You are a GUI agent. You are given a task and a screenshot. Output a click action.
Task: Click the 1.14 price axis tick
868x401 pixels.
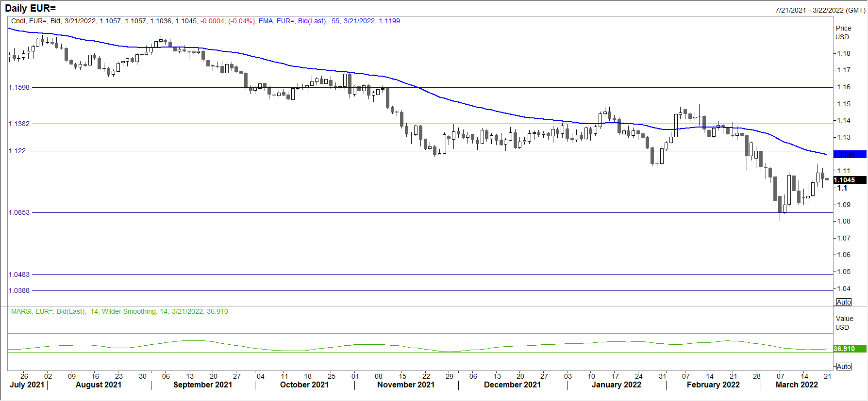click(844, 120)
